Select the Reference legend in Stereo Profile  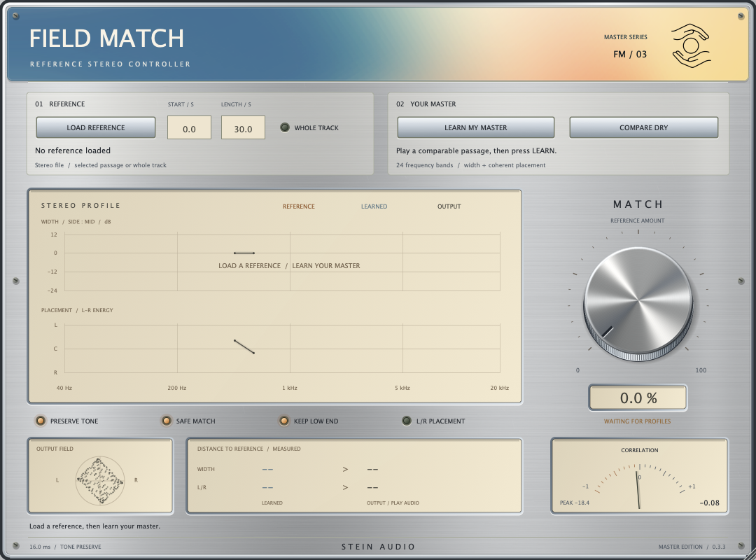click(x=298, y=206)
